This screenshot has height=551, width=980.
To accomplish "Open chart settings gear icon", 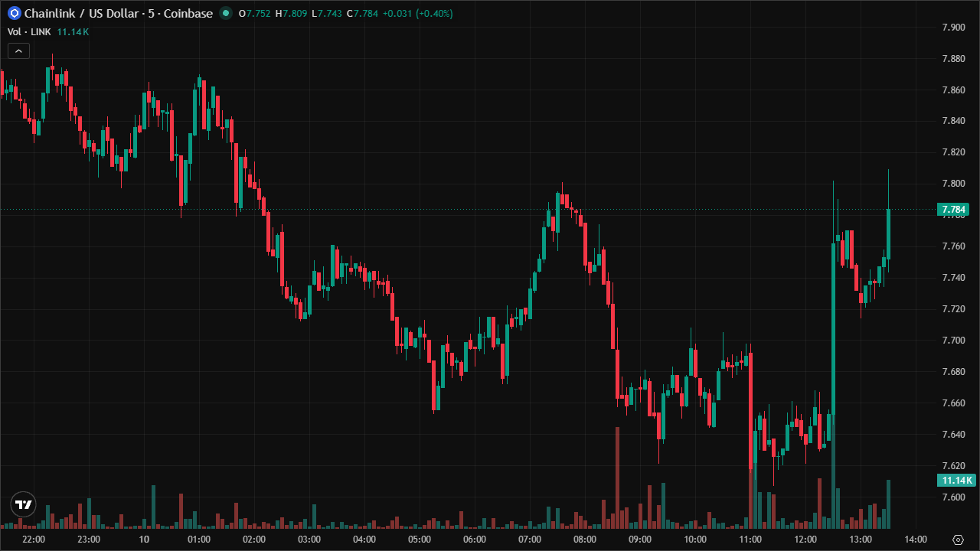I will coord(957,540).
